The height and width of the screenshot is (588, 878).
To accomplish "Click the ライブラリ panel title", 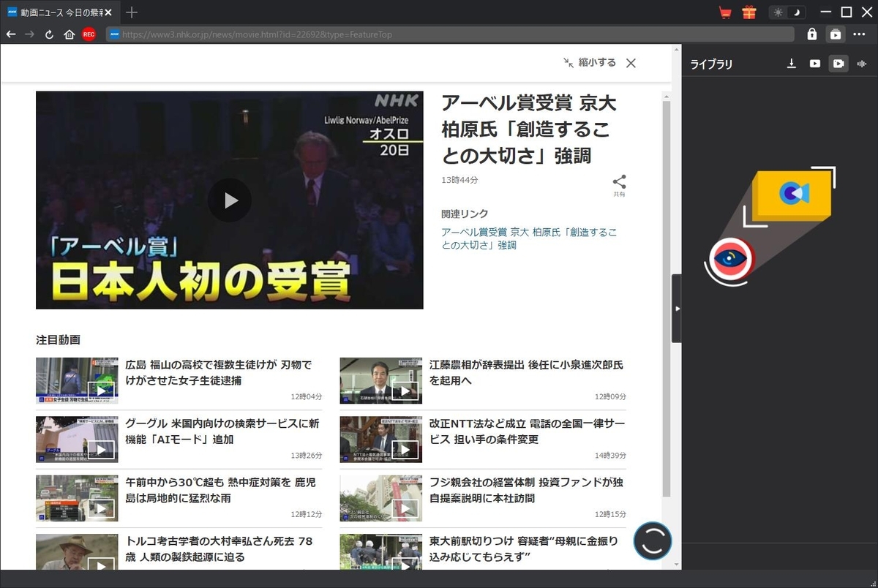I will coord(711,64).
